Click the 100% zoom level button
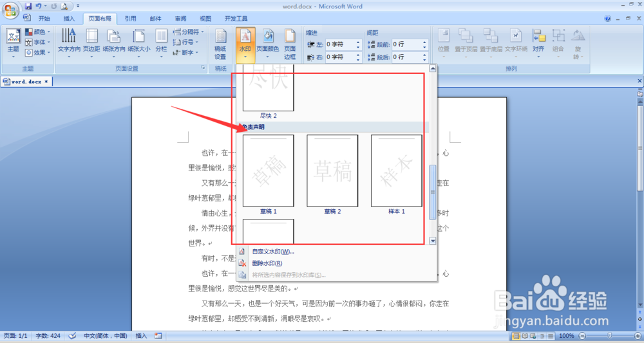The image size is (644, 343). [566, 336]
